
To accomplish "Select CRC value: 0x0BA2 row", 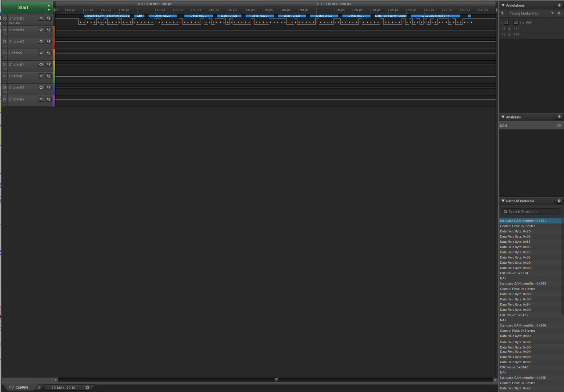I will pyautogui.click(x=531, y=367).
